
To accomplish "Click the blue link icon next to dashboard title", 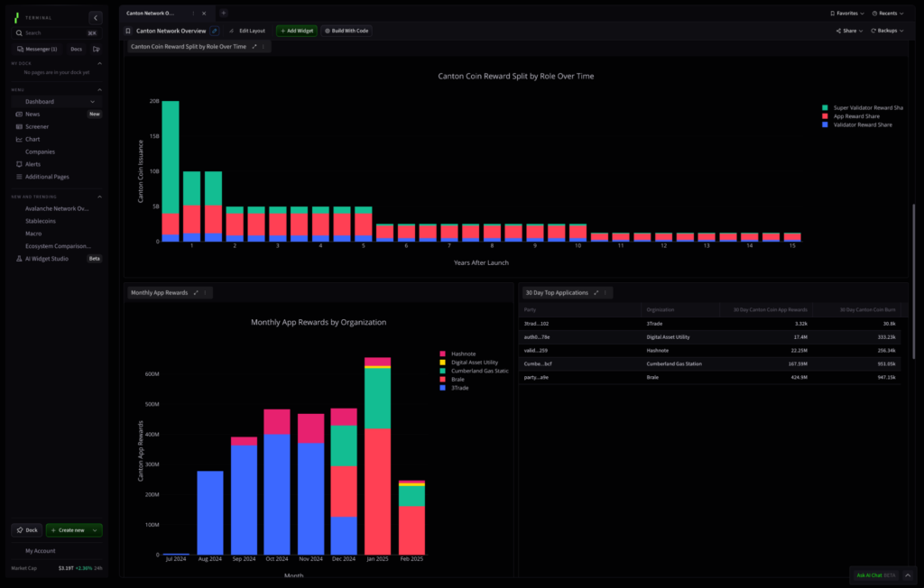I will tap(215, 31).
